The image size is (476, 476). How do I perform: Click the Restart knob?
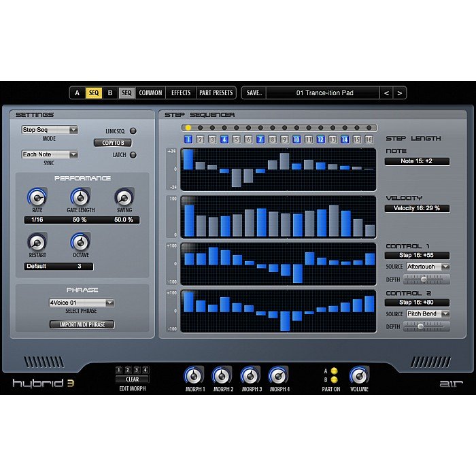[37, 242]
